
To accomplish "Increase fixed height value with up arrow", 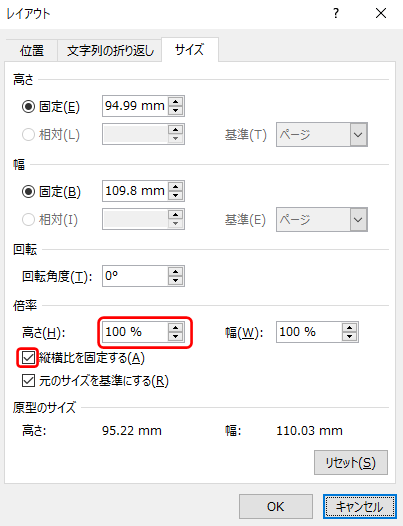I will [175, 101].
